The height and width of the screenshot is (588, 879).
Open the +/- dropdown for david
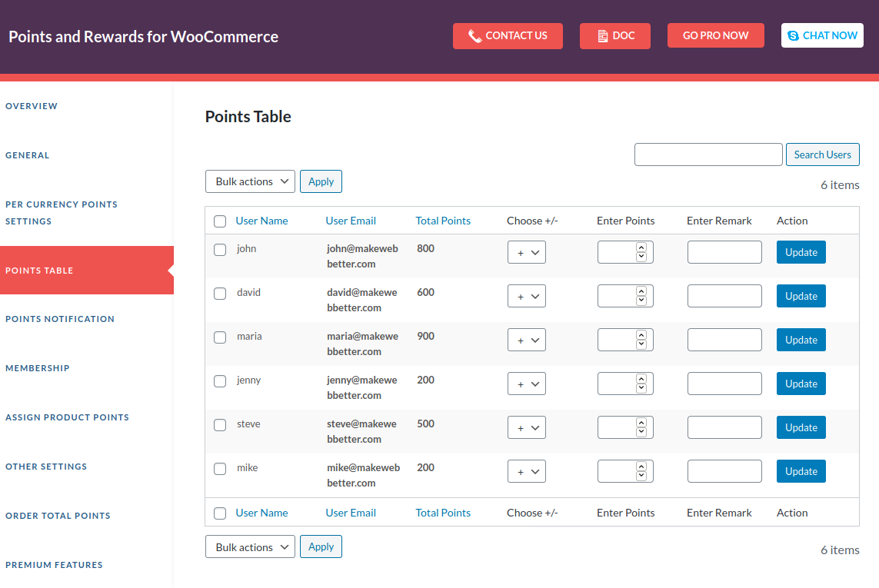(x=526, y=296)
